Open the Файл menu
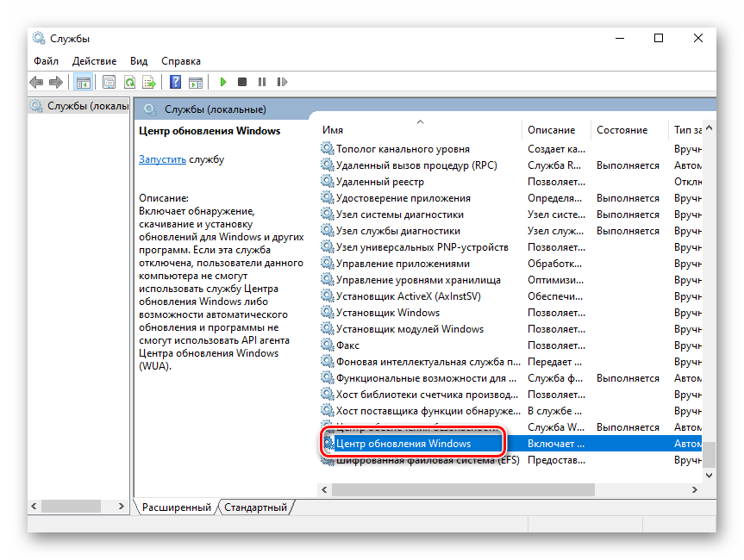Screen dimensions: 744x560 coord(46,61)
